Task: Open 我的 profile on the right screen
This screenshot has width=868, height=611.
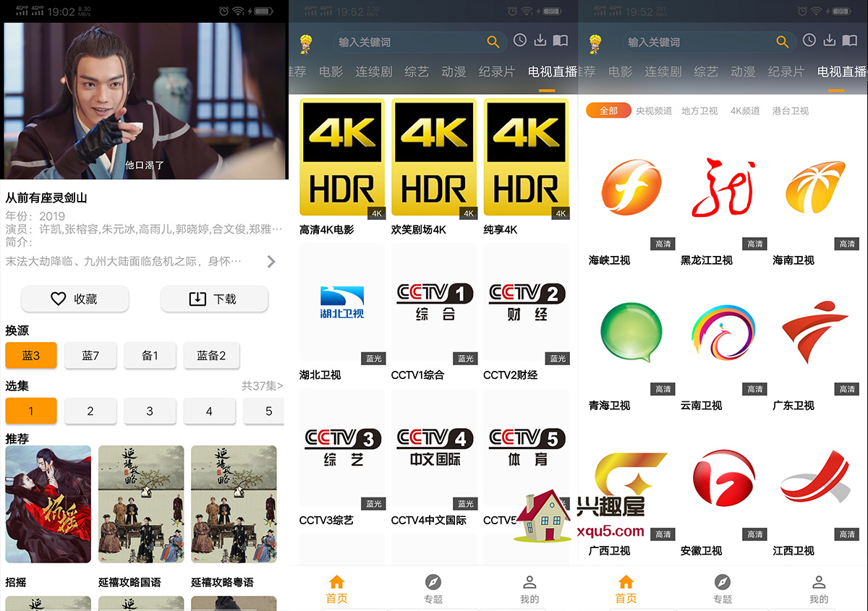Action: coord(819,589)
